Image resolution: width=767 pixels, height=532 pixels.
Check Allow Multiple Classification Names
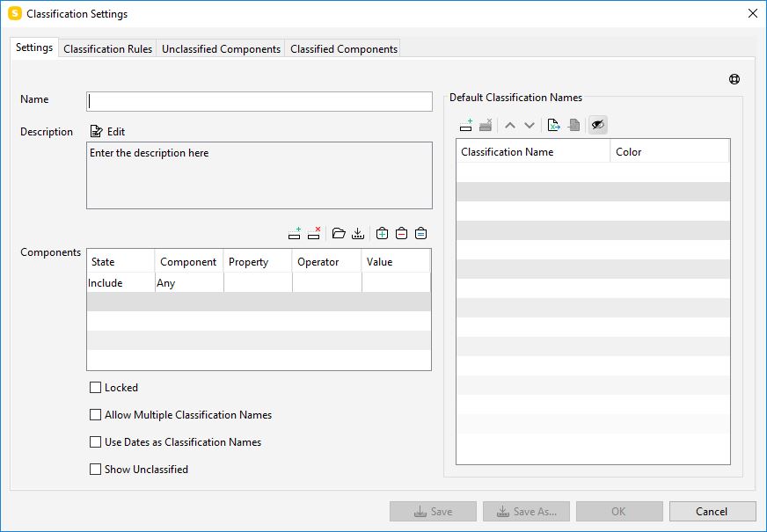(x=95, y=414)
